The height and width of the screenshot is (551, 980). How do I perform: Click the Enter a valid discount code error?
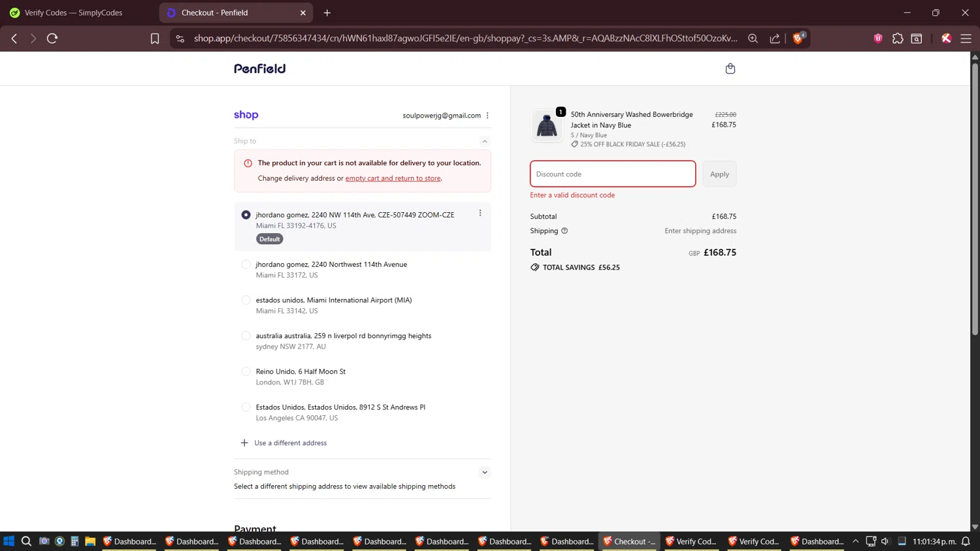[572, 195]
